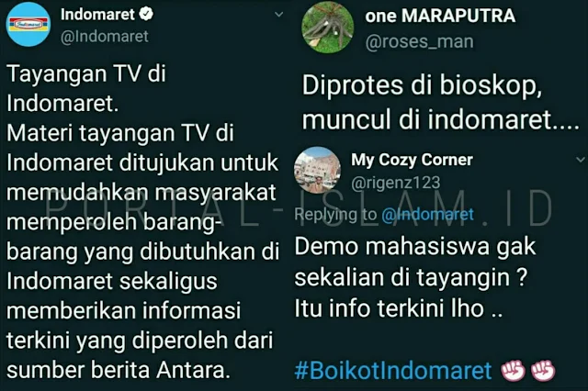Open My Cozy Corner's profile picture
588x391 pixels.
click(317, 171)
